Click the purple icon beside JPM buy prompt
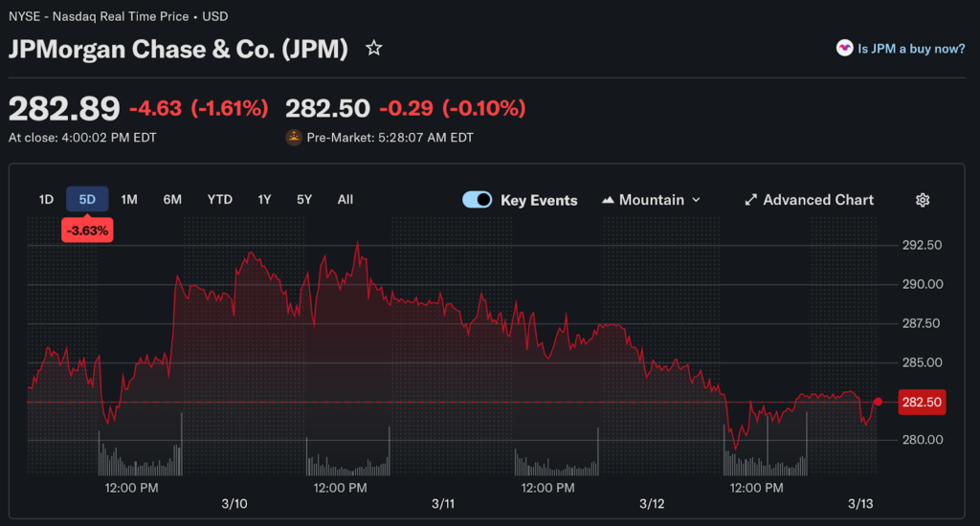The height and width of the screenshot is (526, 980). [844, 48]
